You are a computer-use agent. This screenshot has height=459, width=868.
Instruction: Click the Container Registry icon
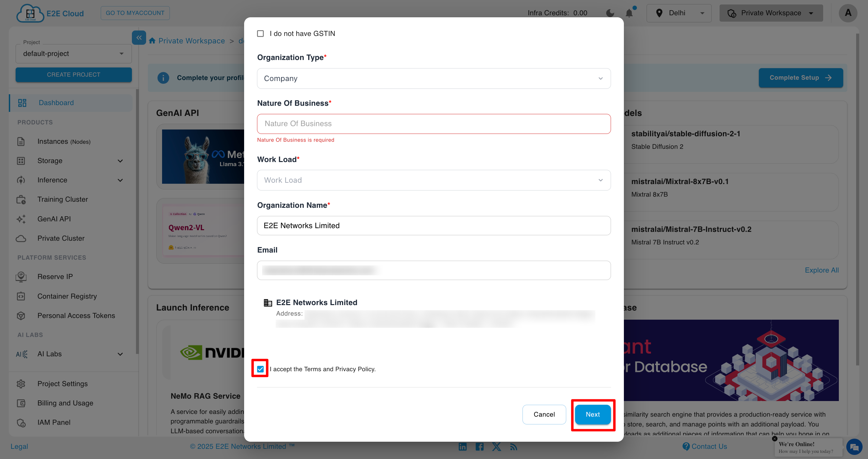coord(21,296)
